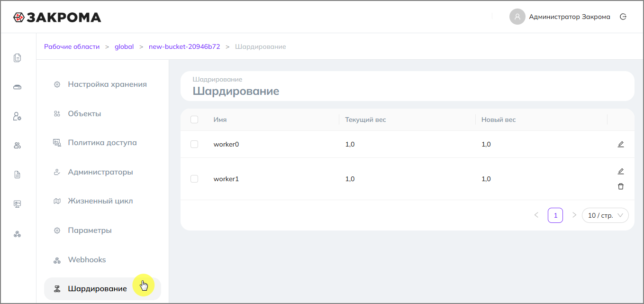
Task: Click the users group icon in the left rail
Action: pos(18,146)
